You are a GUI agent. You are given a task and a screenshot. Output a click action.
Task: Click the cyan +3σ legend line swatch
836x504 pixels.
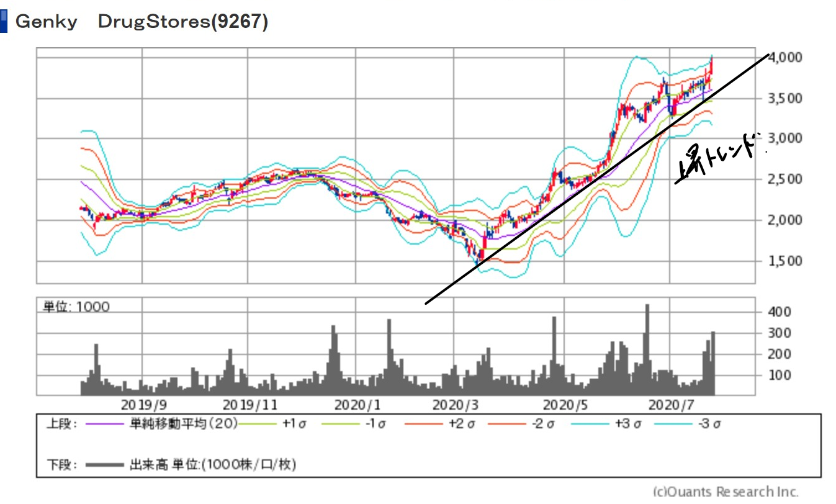590,425
